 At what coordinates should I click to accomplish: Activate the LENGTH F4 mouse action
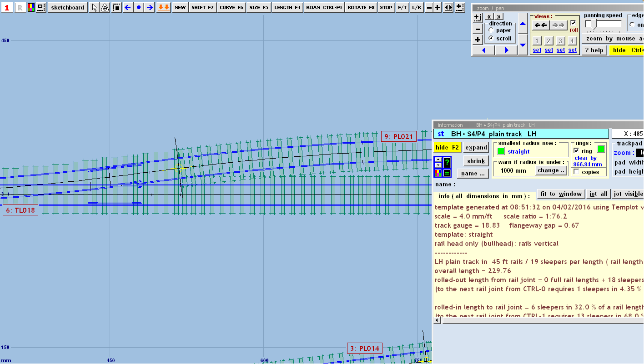(287, 7)
